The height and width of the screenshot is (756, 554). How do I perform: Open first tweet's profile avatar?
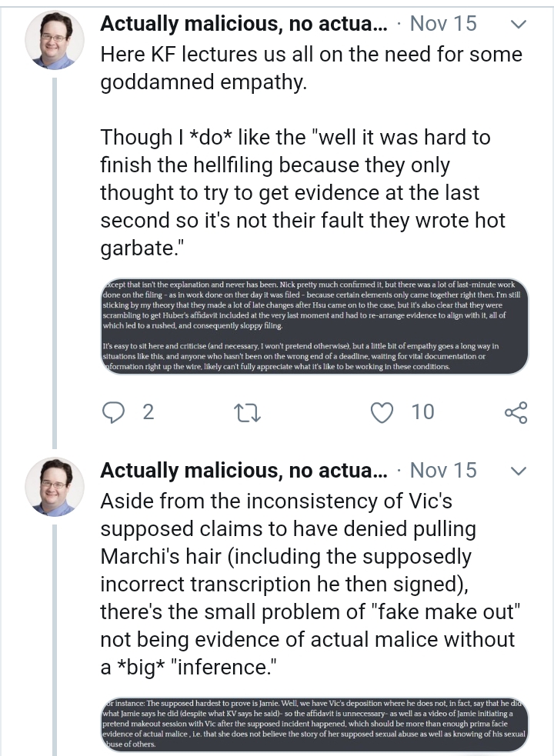coord(55,40)
